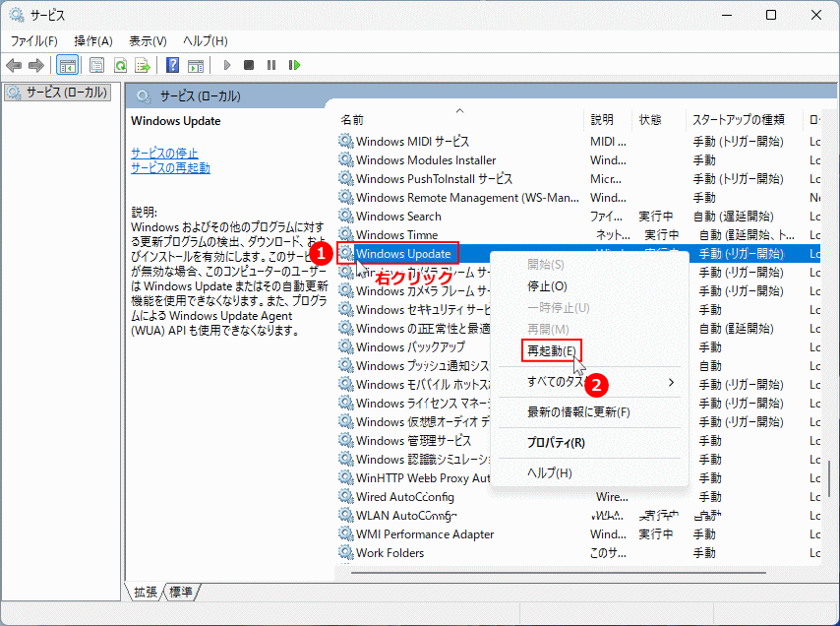Click the Pause Service icon
840x626 pixels.
(271, 65)
